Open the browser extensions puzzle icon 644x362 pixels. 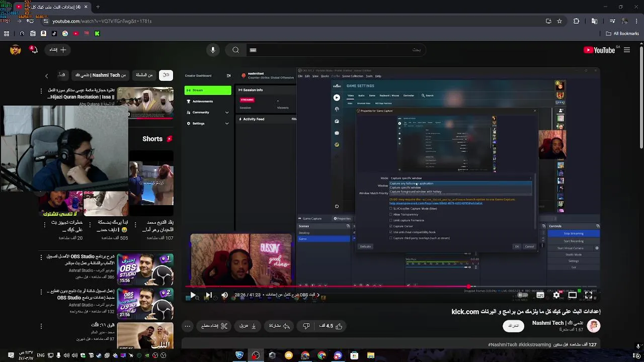point(577,21)
